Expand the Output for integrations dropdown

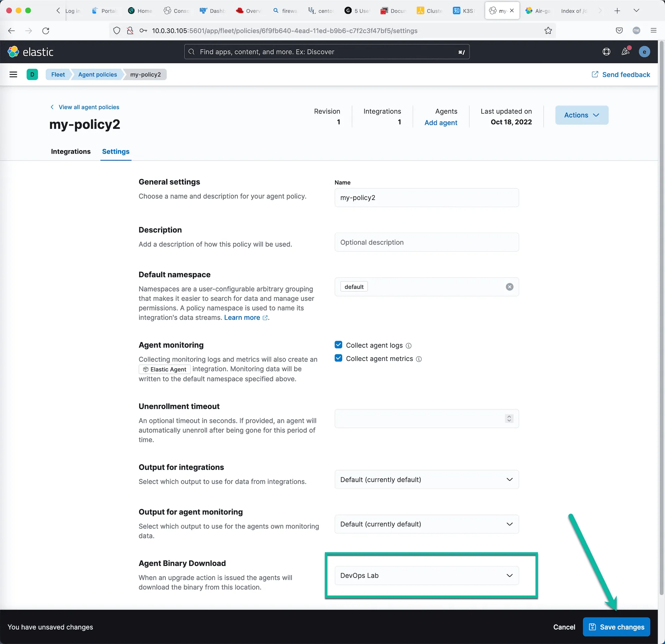[426, 480]
